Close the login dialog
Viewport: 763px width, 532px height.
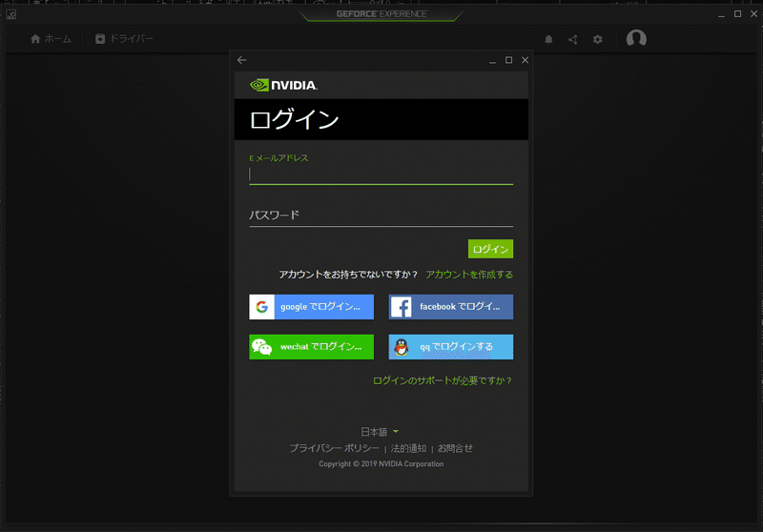(x=525, y=60)
